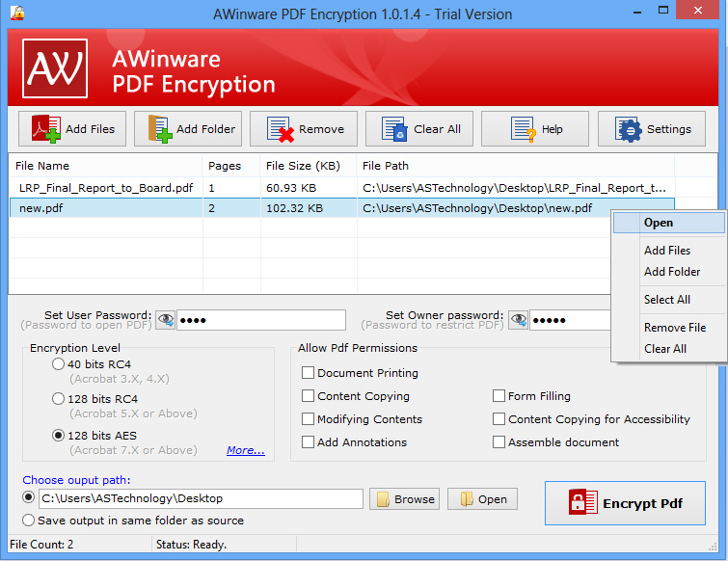This screenshot has height=561, width=728.
Task: Click the Browse button for output path
Action: [404, 498]
